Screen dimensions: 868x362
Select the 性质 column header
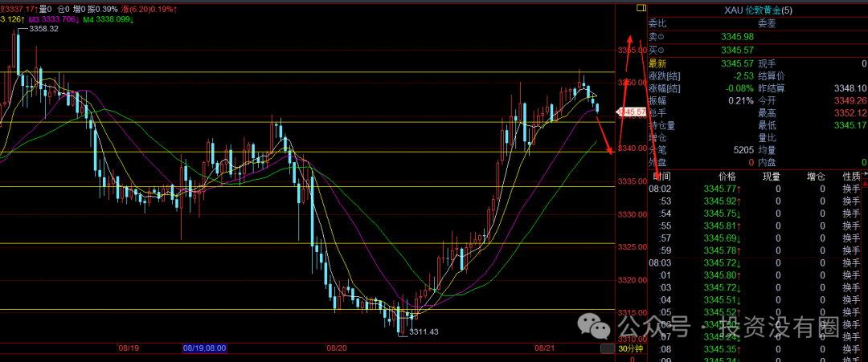click(851, 177)
